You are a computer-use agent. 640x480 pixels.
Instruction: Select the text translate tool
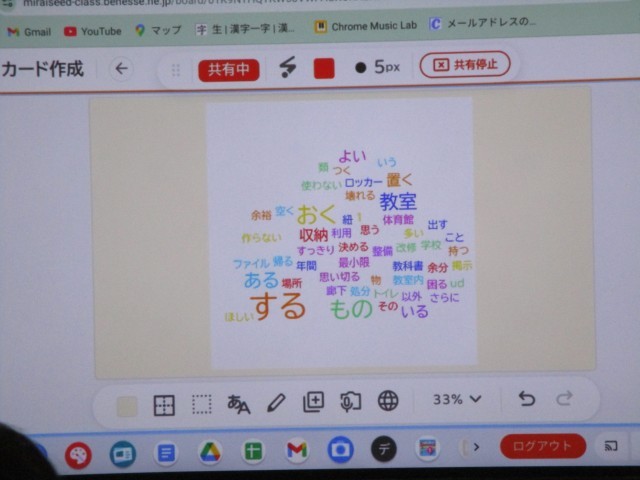(x=239, y=404)
